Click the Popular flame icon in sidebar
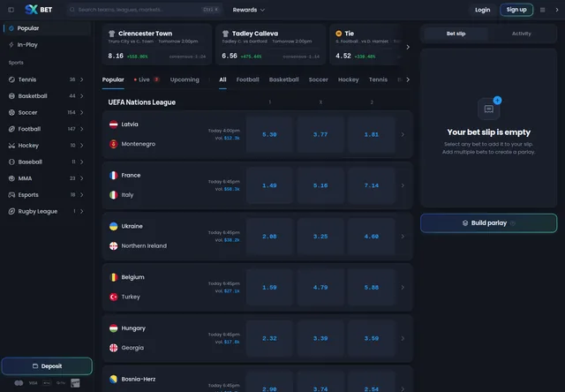 coord(11,28)
